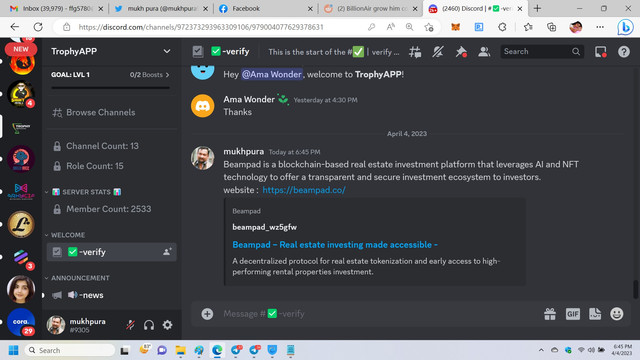
Task: Open Windows Start menu
Action: coord(13,350)
